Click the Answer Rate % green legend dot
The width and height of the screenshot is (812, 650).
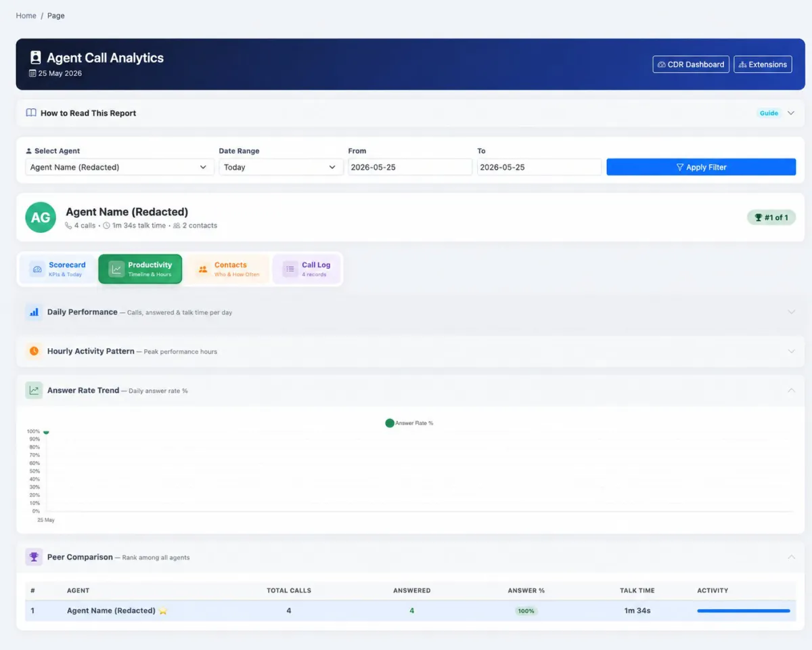[x=390, y=423]
